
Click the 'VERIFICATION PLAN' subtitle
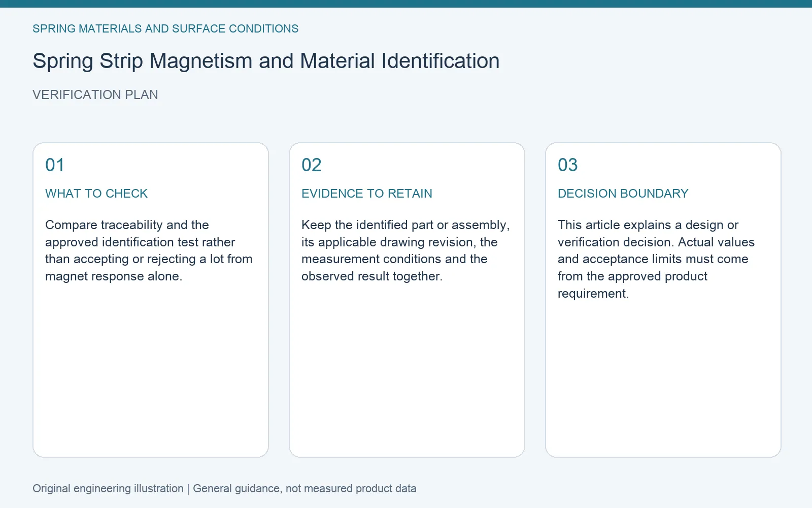point(95,95)
